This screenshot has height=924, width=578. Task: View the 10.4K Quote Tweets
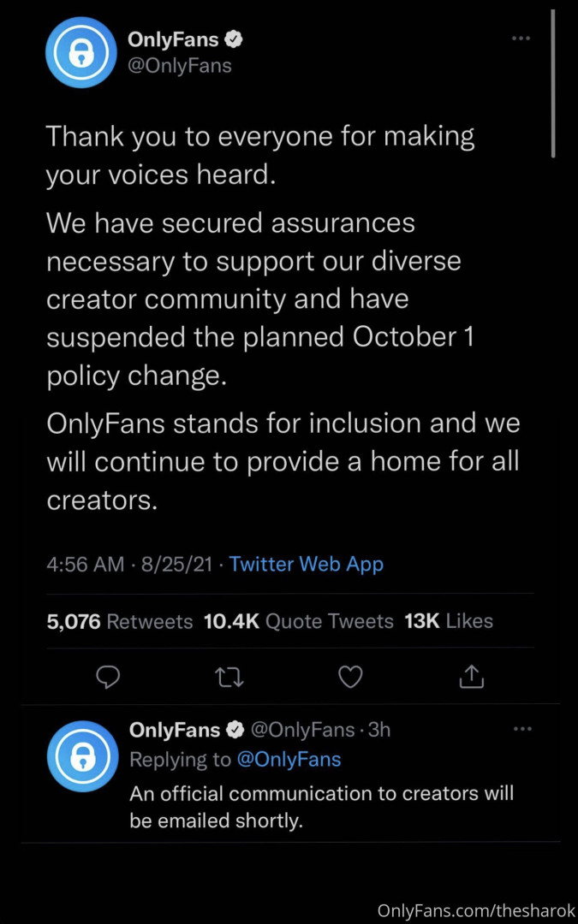pyautogui.click(x=299, y=621)
